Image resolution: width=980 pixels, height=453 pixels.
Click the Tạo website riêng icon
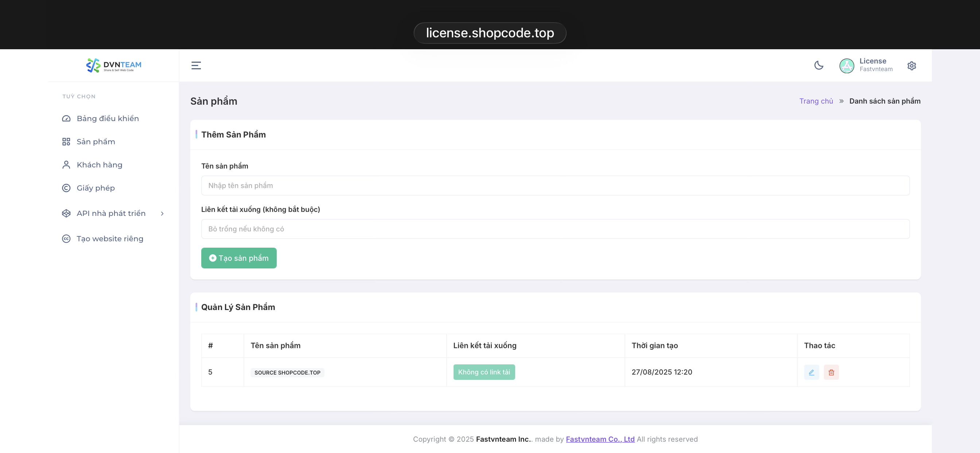click(x=66, y=239)
